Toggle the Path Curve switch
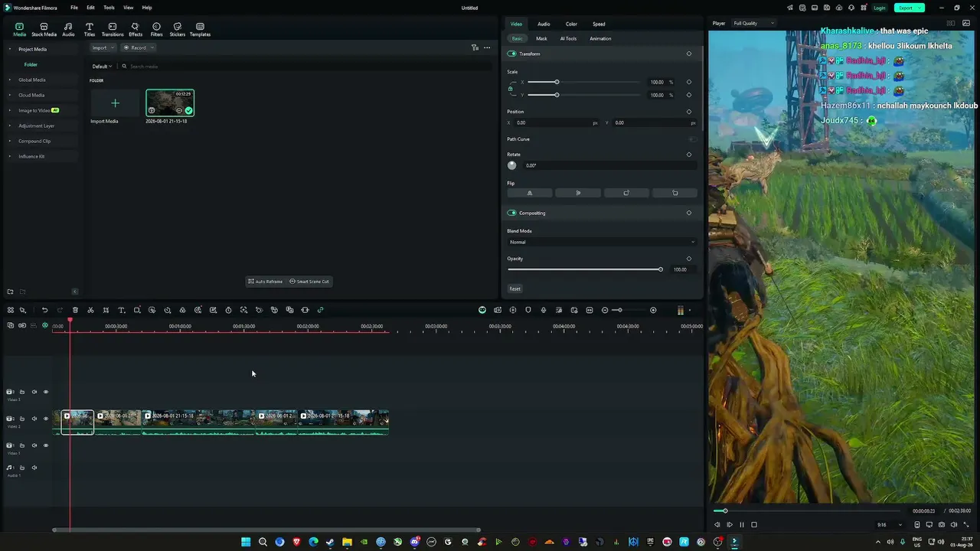 point(693,139)
